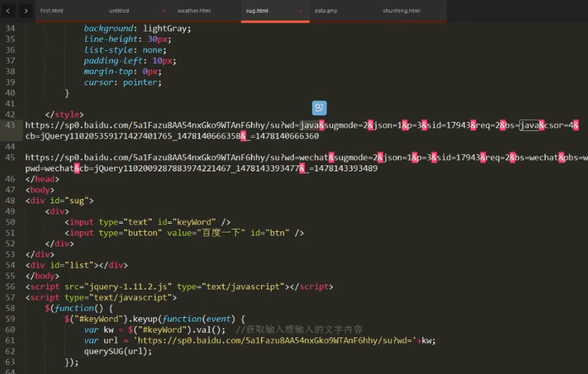Click the unsaved dot on the untitled tab
The height and width of the screenshot is (374, 588).
coord(164,11)
